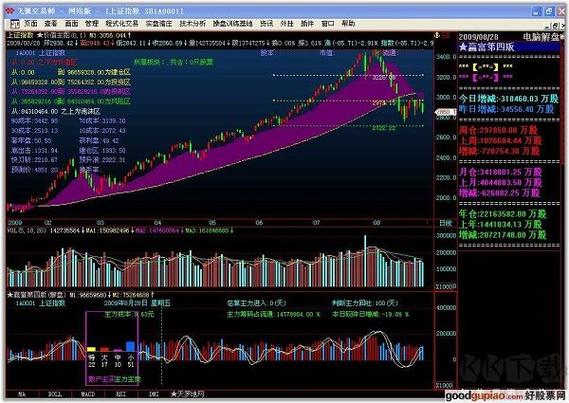Screen dimensions: 569x403
Task: Click the 日线 period label
Action: (446, 223)
